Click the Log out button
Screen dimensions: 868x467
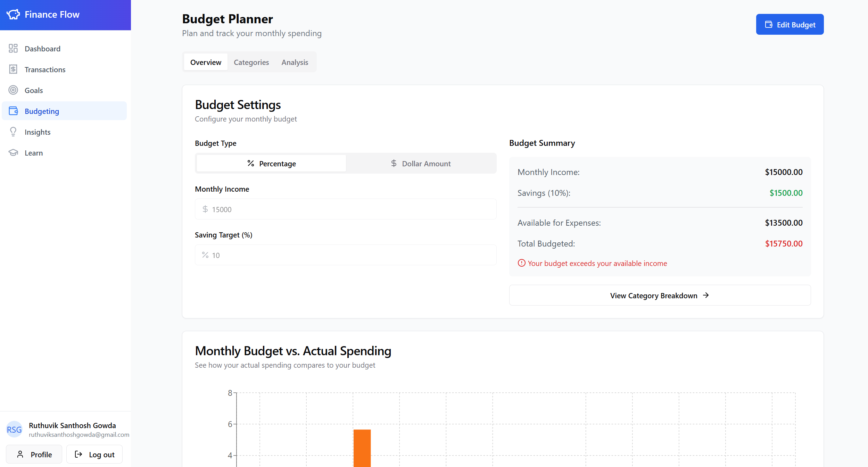94,455
